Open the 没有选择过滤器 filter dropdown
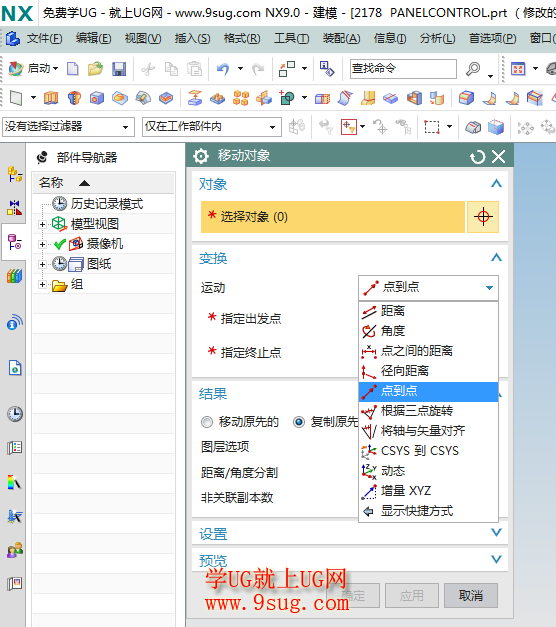This screenshot has height=627, width=556. [x=68, y=127]
